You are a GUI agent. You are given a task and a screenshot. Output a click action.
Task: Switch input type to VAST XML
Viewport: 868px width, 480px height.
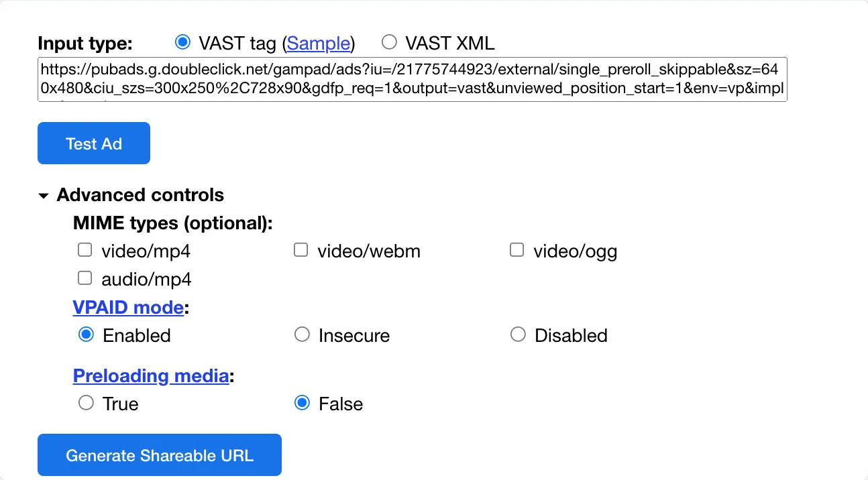tap(389, 42)
